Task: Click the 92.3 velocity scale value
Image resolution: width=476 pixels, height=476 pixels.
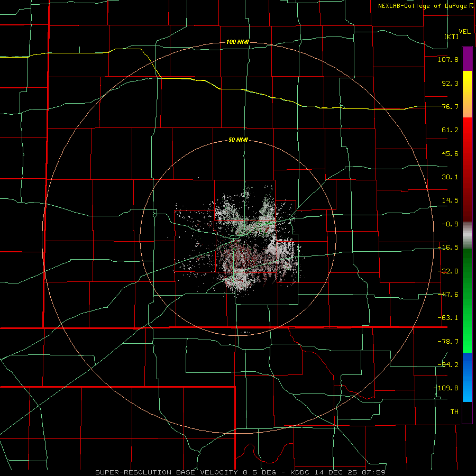Action: [x=450, y=83]
